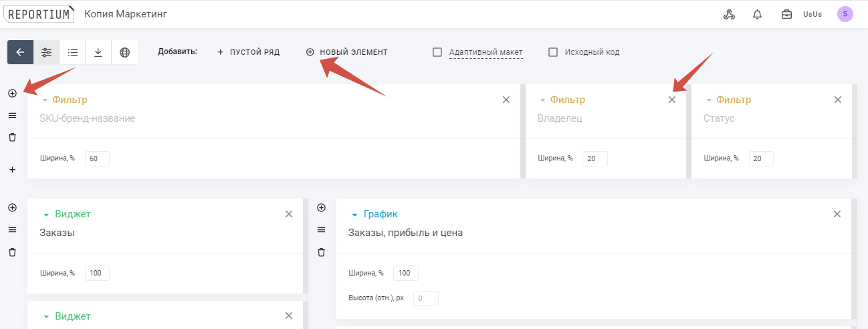Click the Новый элемент button
The height and width of the screenshot is (329, 868).
346,52
